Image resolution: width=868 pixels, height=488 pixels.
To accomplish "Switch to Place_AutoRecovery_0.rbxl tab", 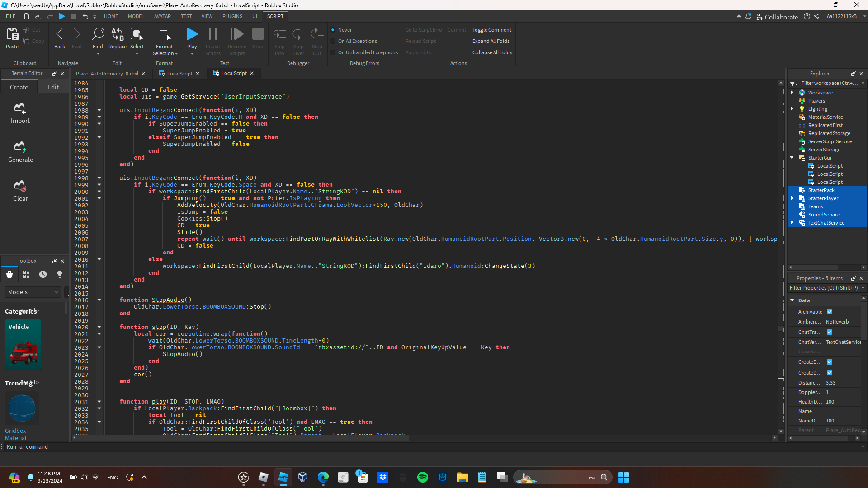I will coord(107,74).
